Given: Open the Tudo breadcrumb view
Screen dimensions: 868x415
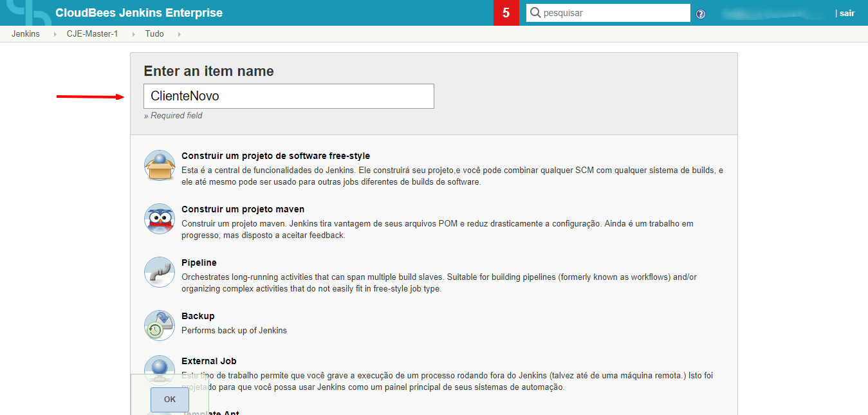Looking at the screenshot, I should (x=154, y=34).
